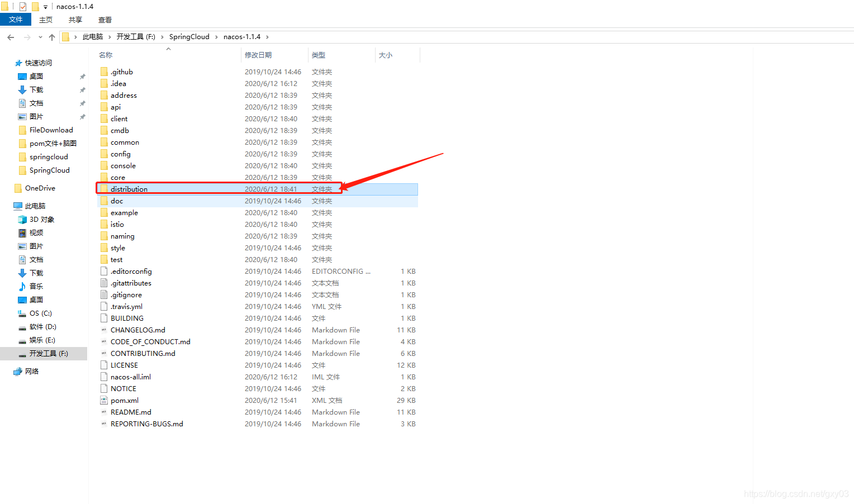Open 音乐 in the sidebar
The width and height of the screenshot is (854, 504).
tap(36, 287)
